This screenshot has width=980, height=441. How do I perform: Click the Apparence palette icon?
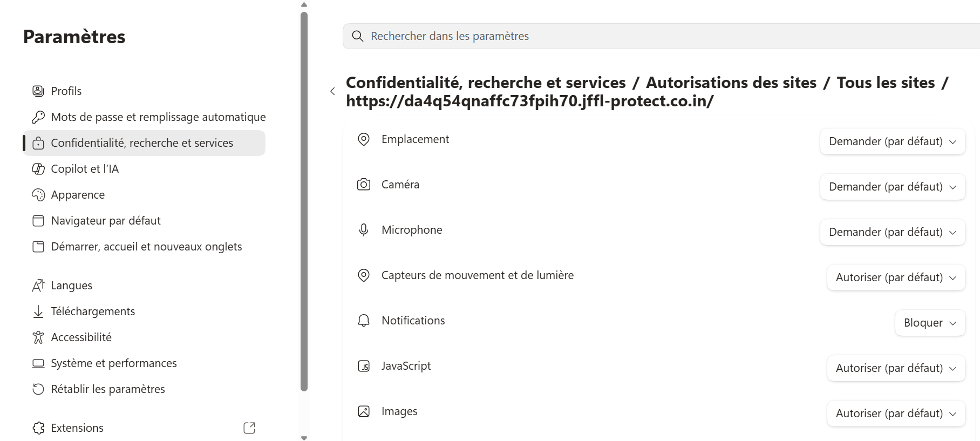tap(38, 195)
